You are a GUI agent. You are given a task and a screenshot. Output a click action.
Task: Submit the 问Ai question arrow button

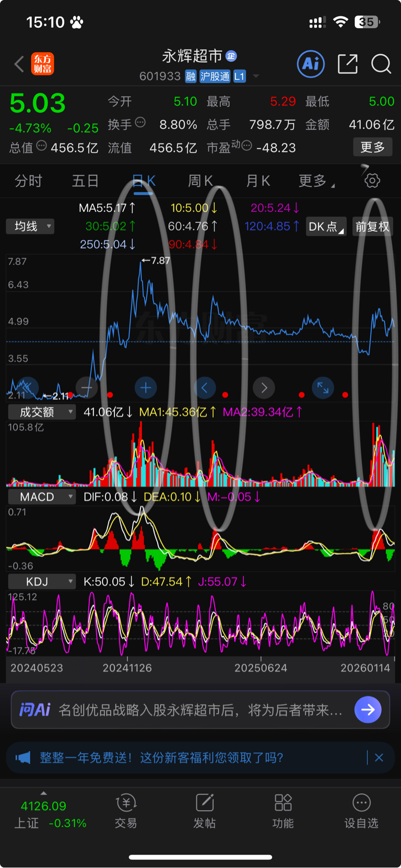click(368, 709)
